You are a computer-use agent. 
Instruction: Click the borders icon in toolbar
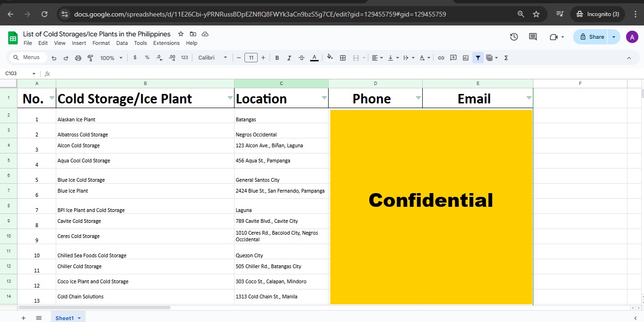(x=343, y=58)
